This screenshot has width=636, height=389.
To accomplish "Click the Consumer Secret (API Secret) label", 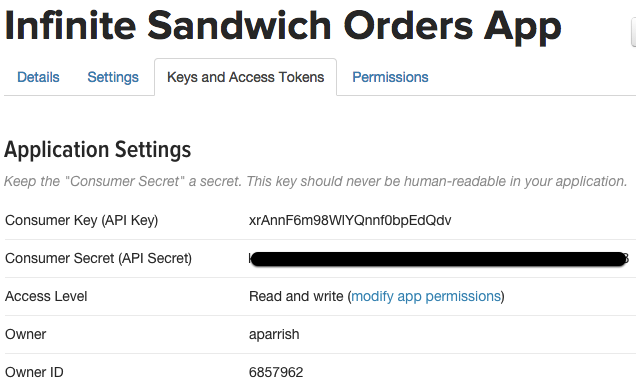I will click(x=98, y=258).
